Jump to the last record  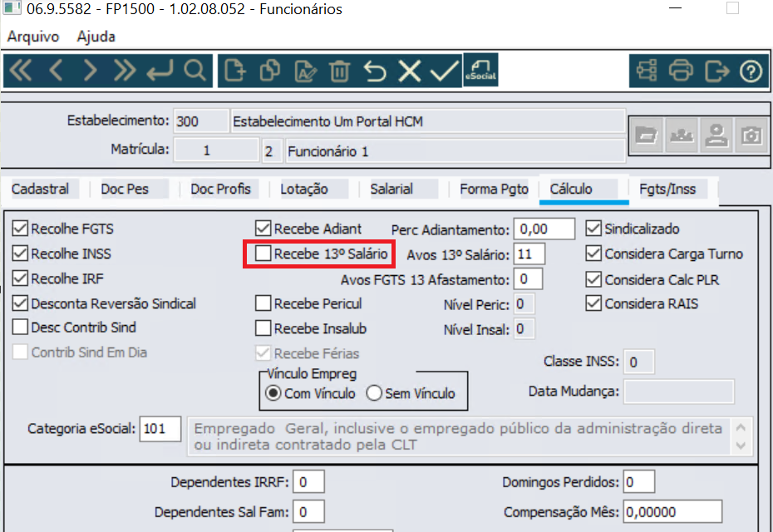coord(124,71)
